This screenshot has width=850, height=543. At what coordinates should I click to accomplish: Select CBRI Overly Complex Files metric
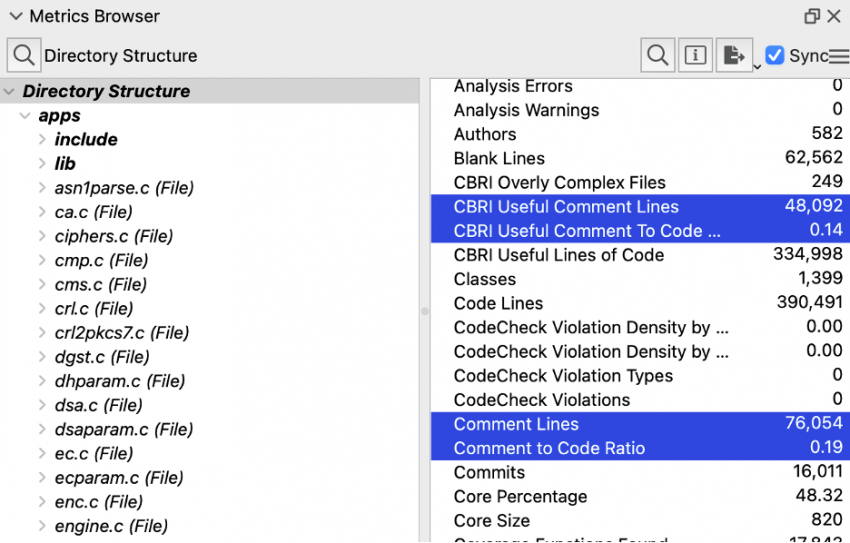coord(640,182)
